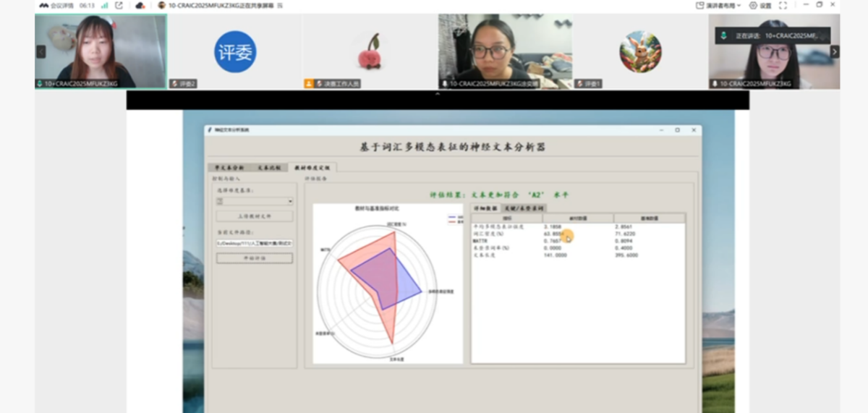Select the 评委 participant avatar tile
Image resolution: width=868 pixels, height=413 pixels.
pos(234,51)
